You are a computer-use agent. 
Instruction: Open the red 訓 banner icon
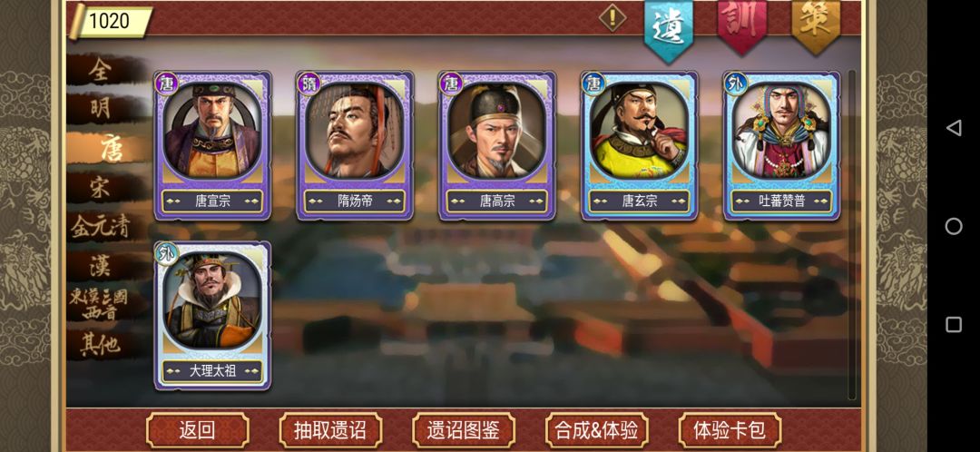[x=742, y=25]
